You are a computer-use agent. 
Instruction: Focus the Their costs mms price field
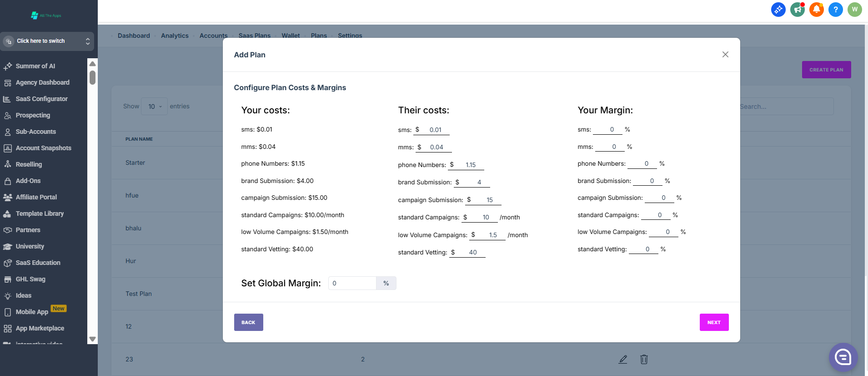[x=437, y=147]
